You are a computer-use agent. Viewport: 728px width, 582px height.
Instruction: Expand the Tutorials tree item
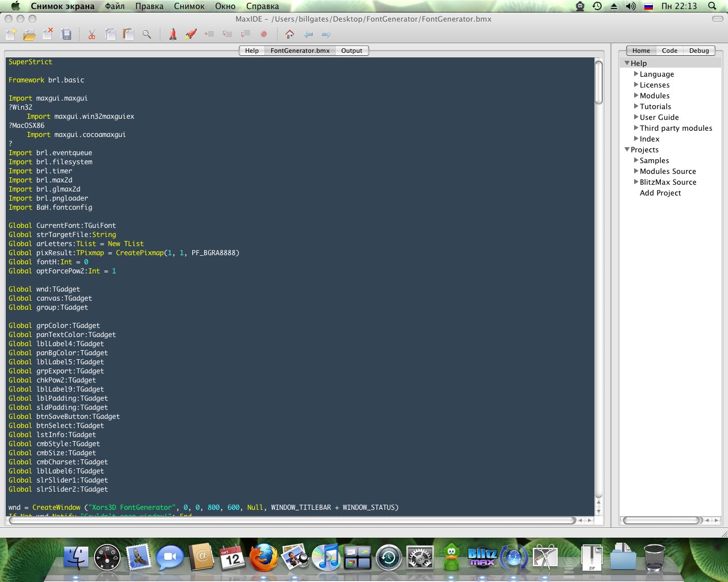click(x=636, y=106)
